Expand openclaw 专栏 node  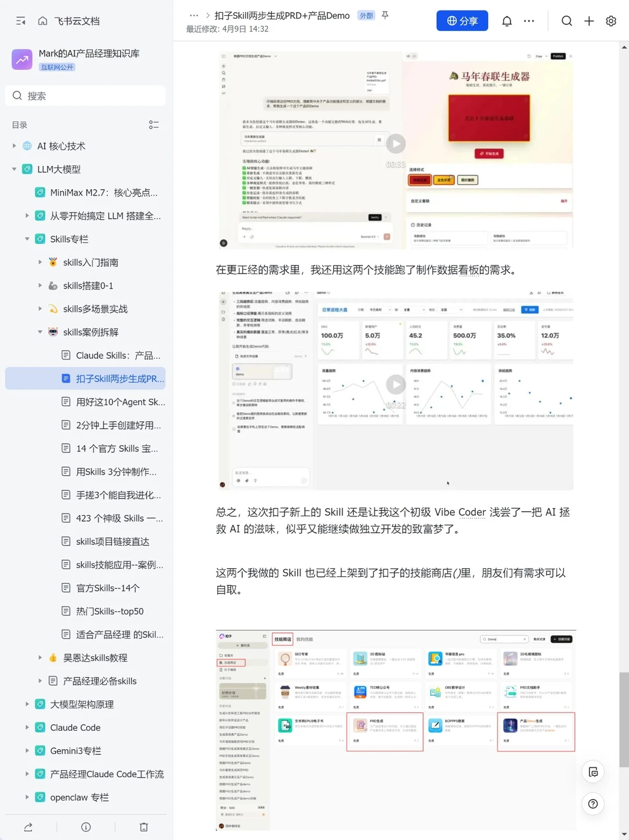pos(27,798)
